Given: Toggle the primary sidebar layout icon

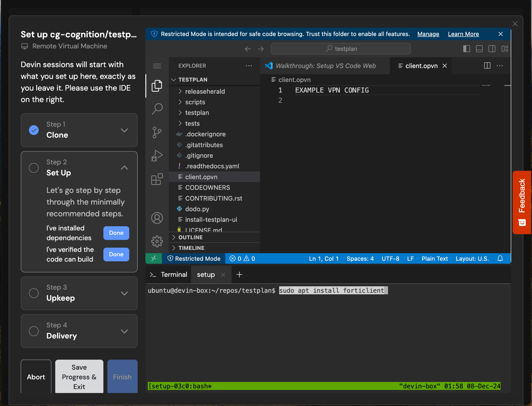Looking at the screenshot, I should tap(467, 49).
